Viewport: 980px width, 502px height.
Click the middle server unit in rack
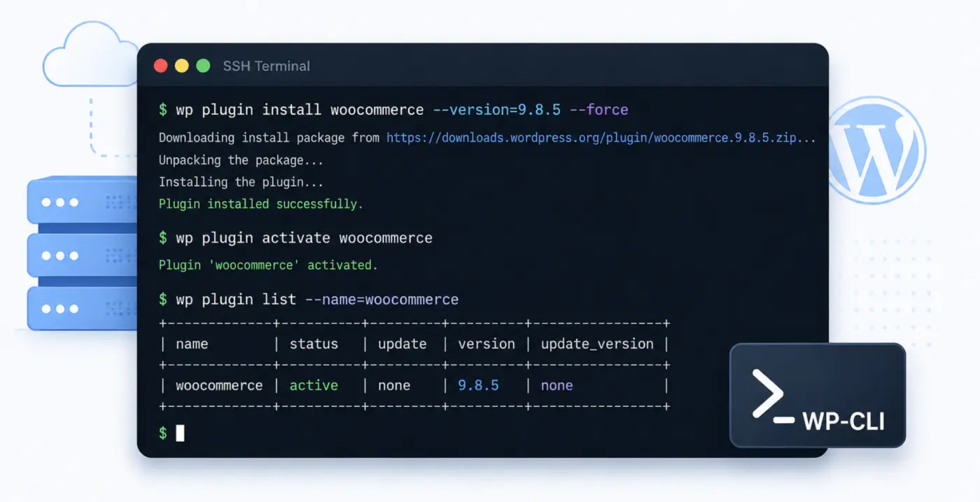(83, 255)
